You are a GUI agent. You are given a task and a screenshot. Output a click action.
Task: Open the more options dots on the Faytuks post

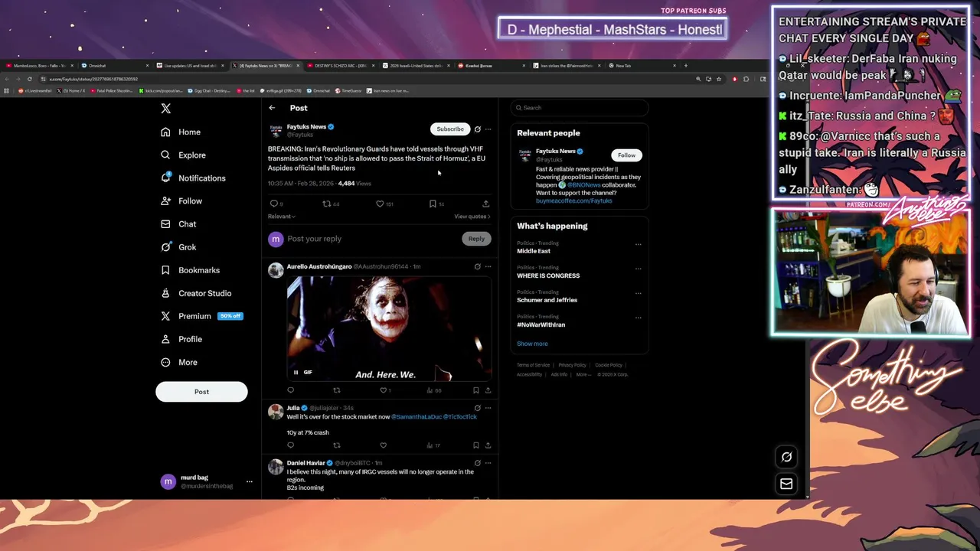click(488, 129)
